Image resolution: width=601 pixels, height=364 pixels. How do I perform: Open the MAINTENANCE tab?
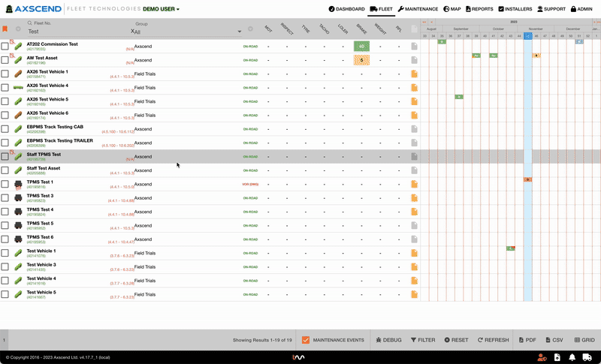(x=418, y=9)
